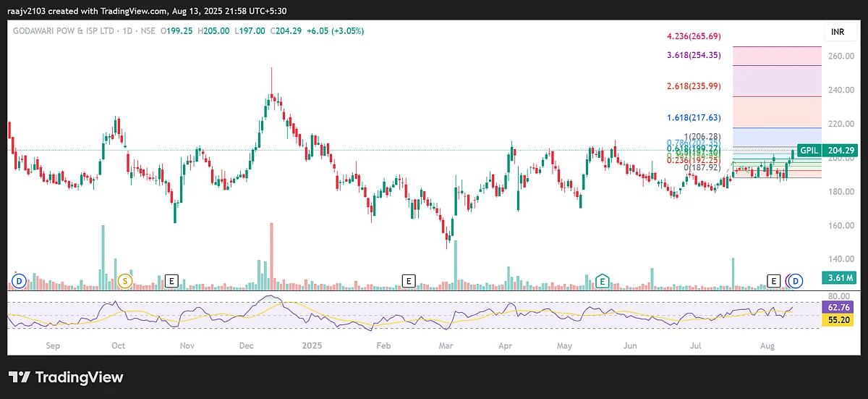Click the Sep label on time axis

point(52,345)
